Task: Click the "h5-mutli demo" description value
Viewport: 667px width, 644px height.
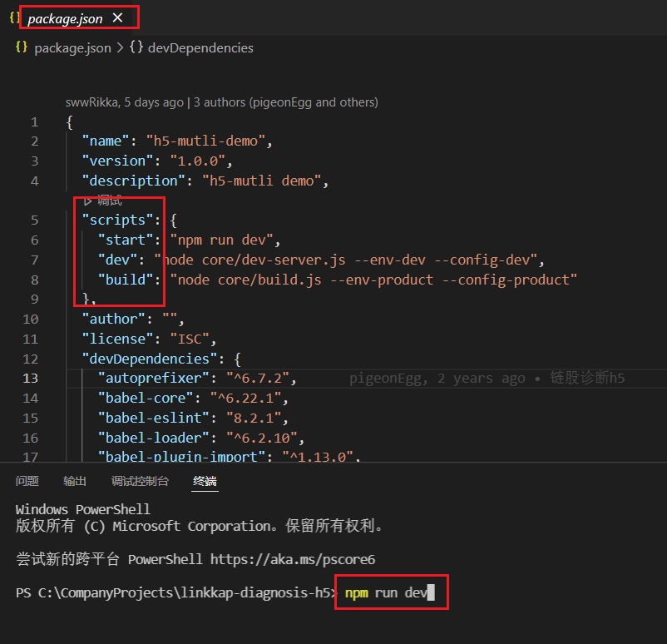Action: pyautogui.click(x=262, y=181)
